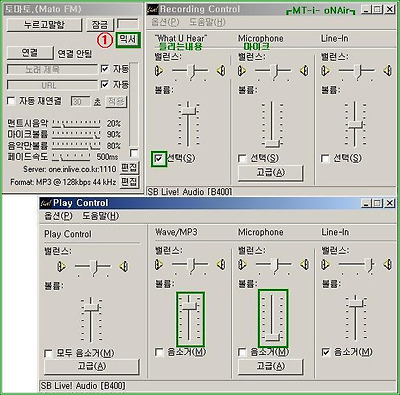Toggle 자동 checkbox beside URL field
This screenshot has width=400, height=395.
(x=105, y=85)
